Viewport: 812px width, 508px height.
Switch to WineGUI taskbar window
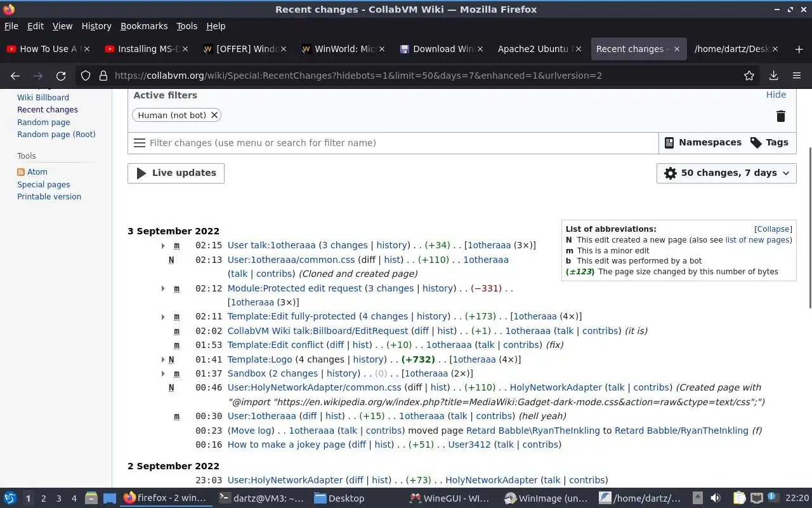coord(449,498)
